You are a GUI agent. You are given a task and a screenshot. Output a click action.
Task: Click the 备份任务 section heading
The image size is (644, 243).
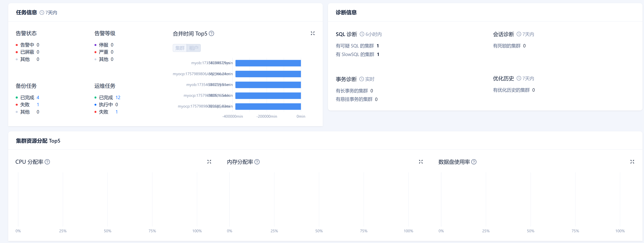click(x=26, y=86)
